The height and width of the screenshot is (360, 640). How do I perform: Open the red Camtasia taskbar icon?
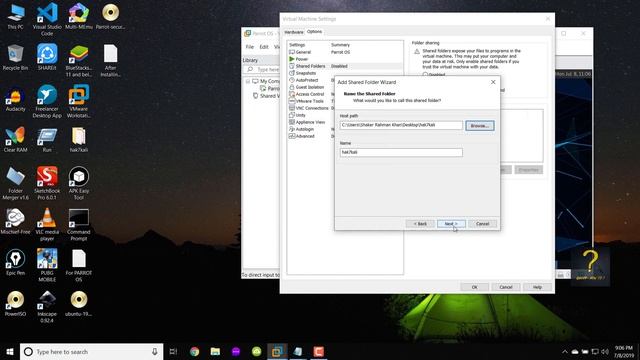318,351
